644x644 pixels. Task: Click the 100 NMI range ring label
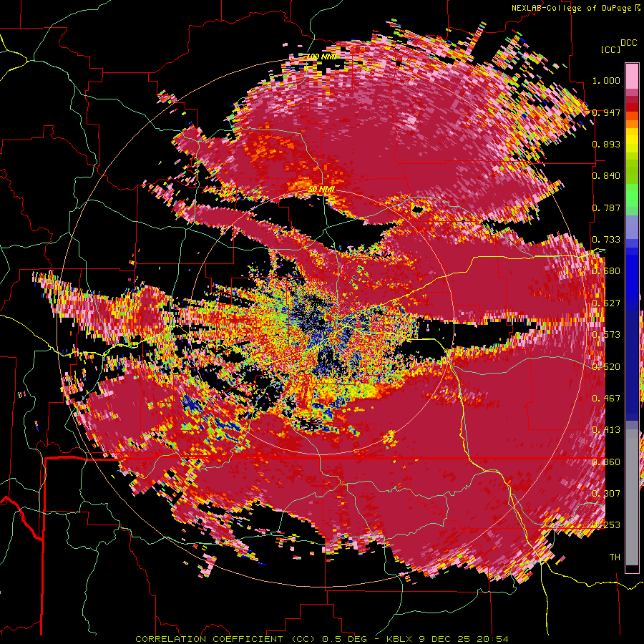(x=321, y=57)
